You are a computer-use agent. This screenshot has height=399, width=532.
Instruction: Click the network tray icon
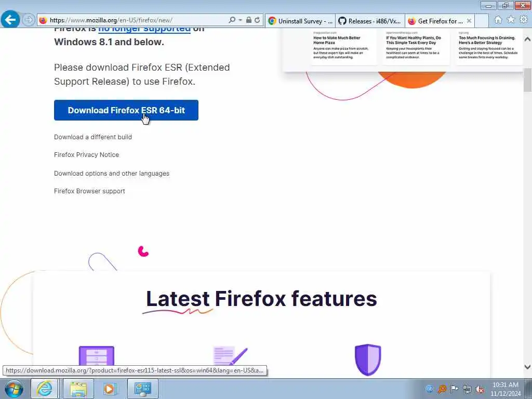pyautogui.click(x=467, y=389)
